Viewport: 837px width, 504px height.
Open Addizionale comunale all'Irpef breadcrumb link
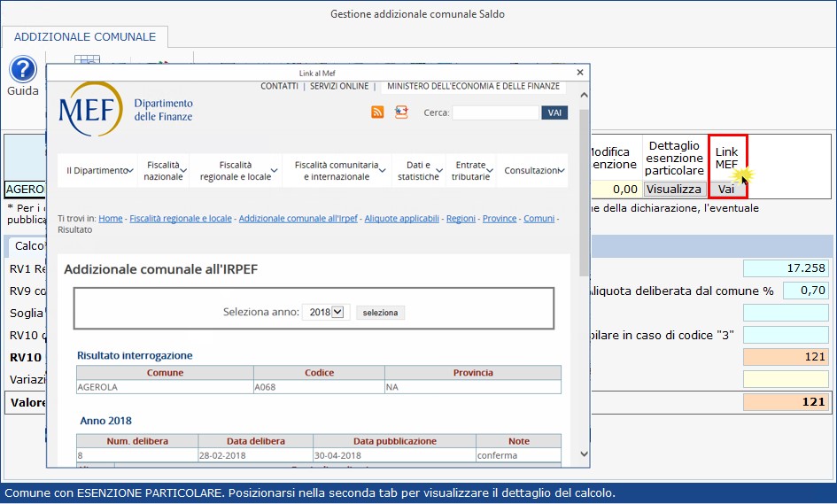[298, 219]
